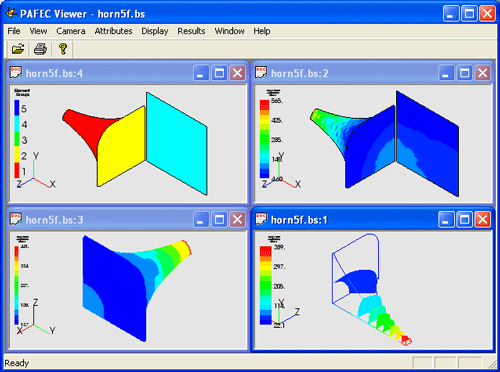Screen dimensions: 500x372
Task: Click document icon of horn5f.bs:1 window
Action: 261,219
